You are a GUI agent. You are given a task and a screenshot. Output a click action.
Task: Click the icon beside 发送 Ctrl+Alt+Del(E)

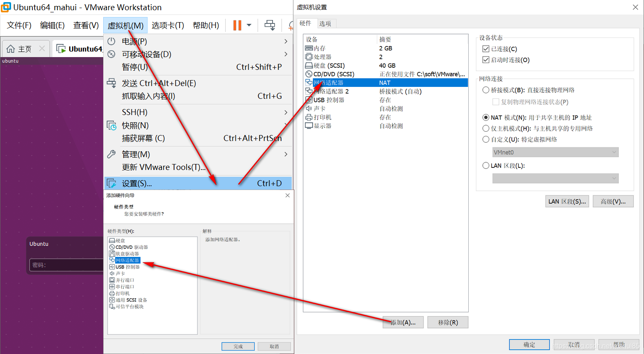[111, 83]
